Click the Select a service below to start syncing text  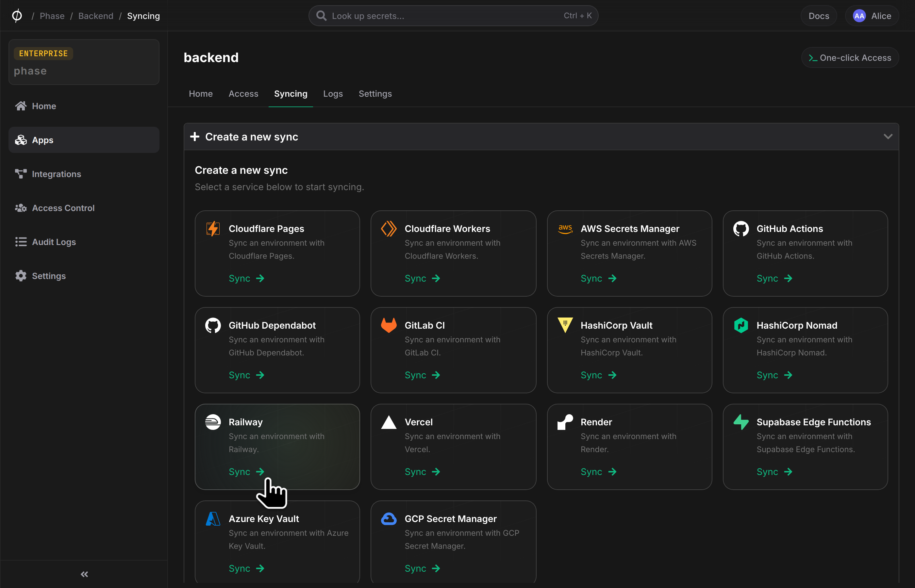279,187
